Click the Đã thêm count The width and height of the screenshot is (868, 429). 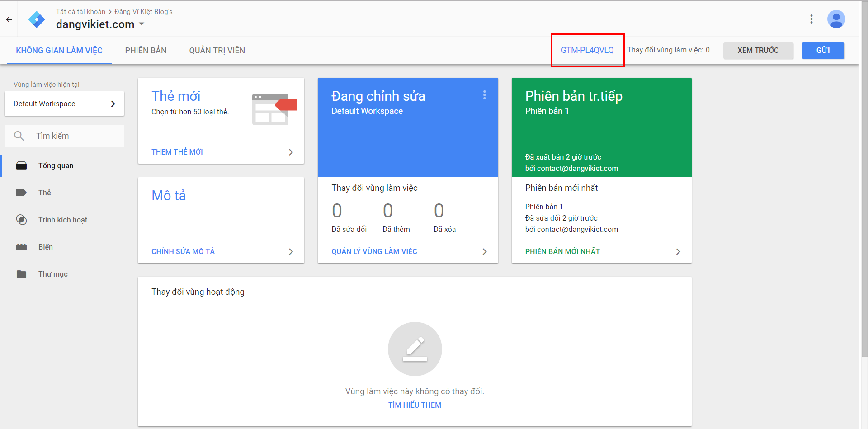388,211
